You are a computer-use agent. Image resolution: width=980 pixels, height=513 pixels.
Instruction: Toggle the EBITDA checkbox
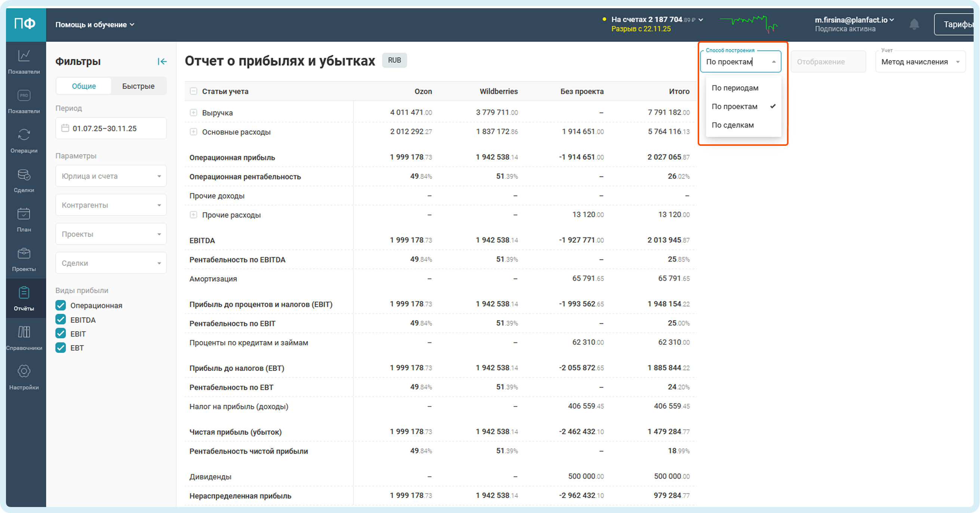pyautogui.click(x=61, y=320)
